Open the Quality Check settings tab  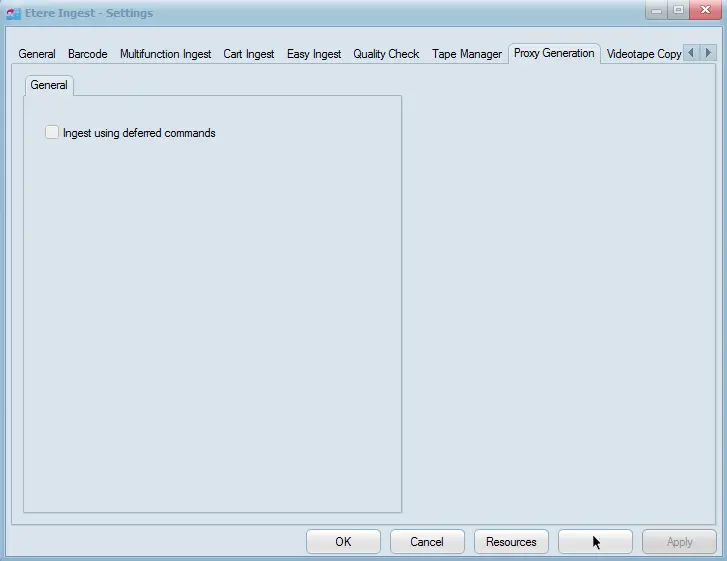pos(386,54)
